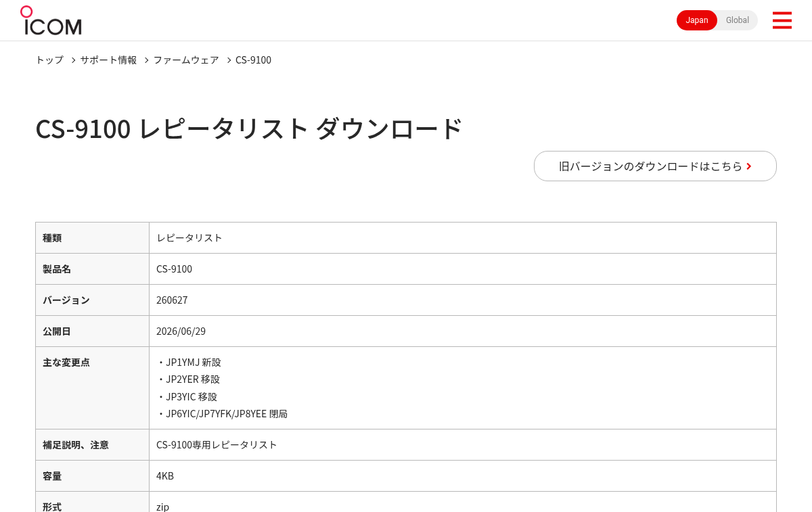Click chevron before ファームウェア breadcrumb
812x512 pixels.
pos(146,60)
